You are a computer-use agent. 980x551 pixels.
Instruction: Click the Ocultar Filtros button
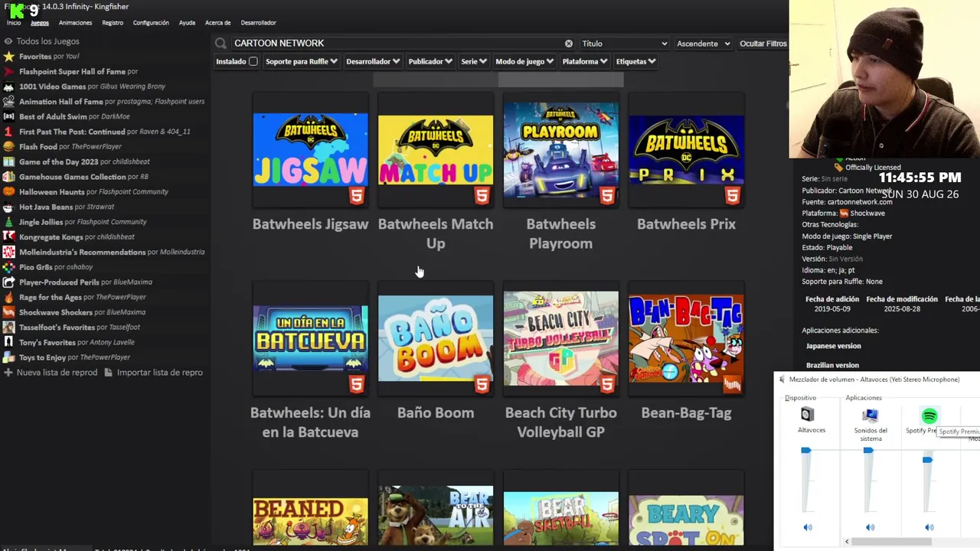coord(763,44)
